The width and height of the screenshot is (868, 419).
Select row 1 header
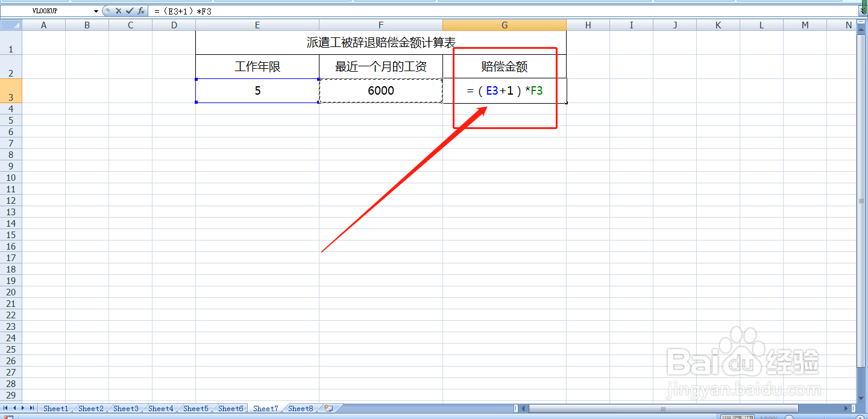[11, 43]
